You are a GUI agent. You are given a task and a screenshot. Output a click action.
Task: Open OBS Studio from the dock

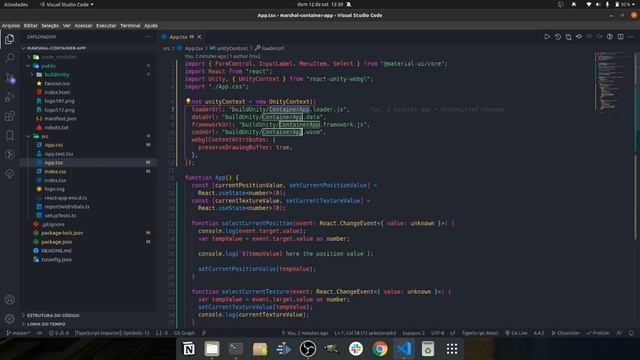pos(308,349)
